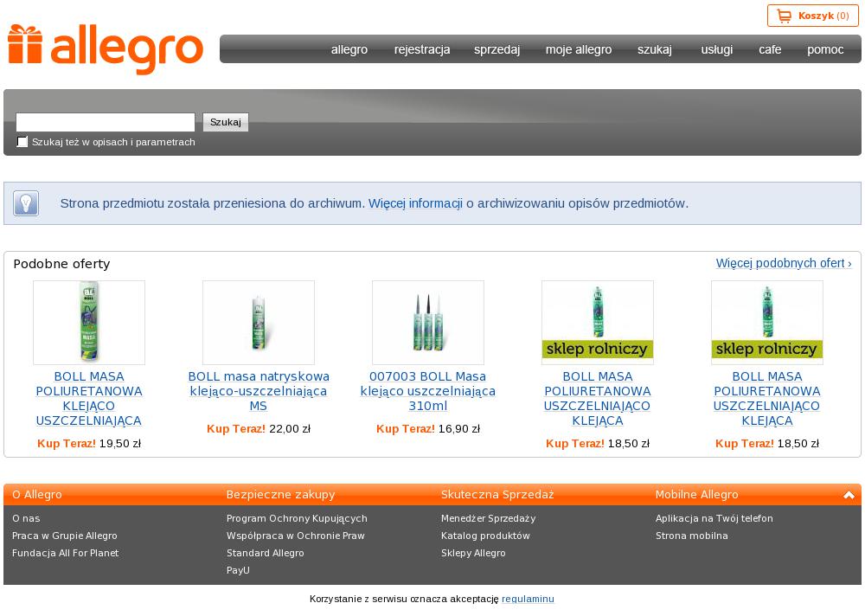Open 'Aplikacja na Twój telefon' link
Image resolution: width=865 pixels, height=616 pixels.
tap(714, 518)
